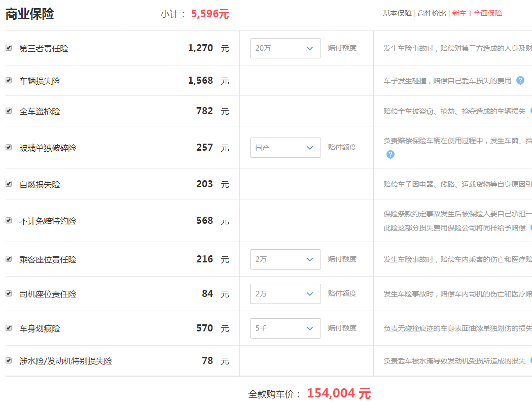532x403 pixels.
Task: Click the 全款购车价 label
Action: [x=275, y=394]
